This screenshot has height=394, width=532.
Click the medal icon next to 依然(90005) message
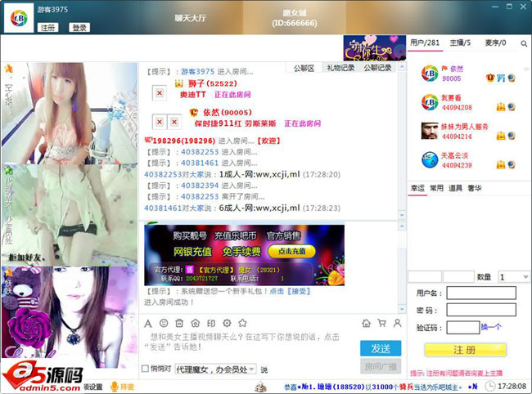[x=194, y=112]
